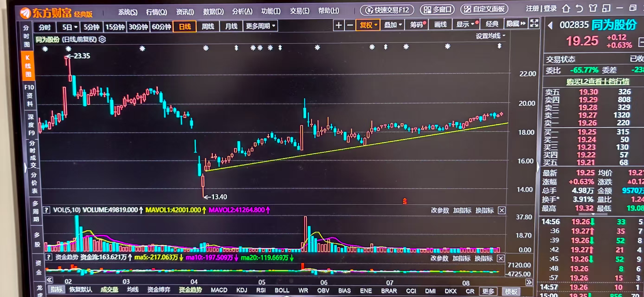Image resolution: width=644 pixels, height=297 pixels.
Task: Click 换指标 in 资金趋势 panel
Action: point(483,258)
